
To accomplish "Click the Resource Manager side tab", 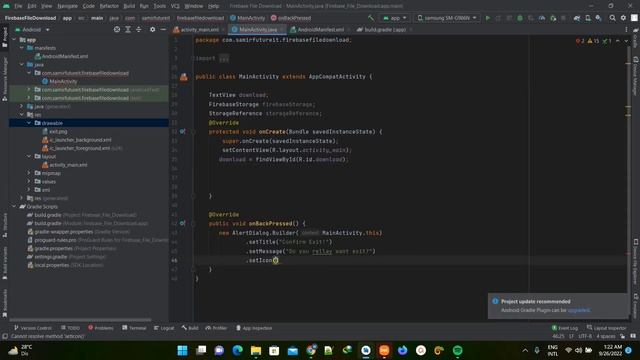I will [x=4, y=79].
